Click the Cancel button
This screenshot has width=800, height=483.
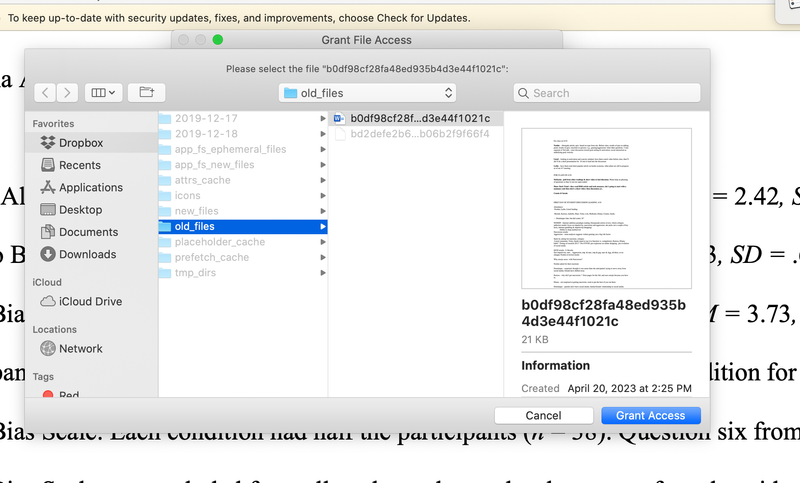click(543, 416)
